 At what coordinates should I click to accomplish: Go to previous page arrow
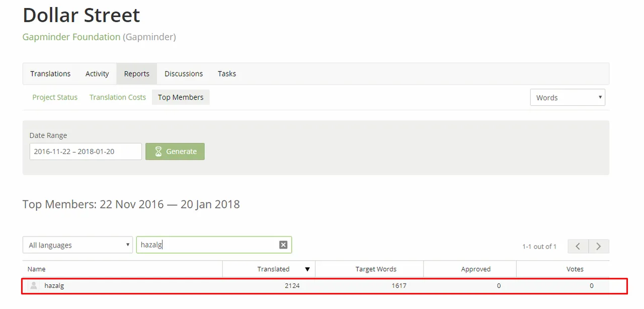coord(578,246)
